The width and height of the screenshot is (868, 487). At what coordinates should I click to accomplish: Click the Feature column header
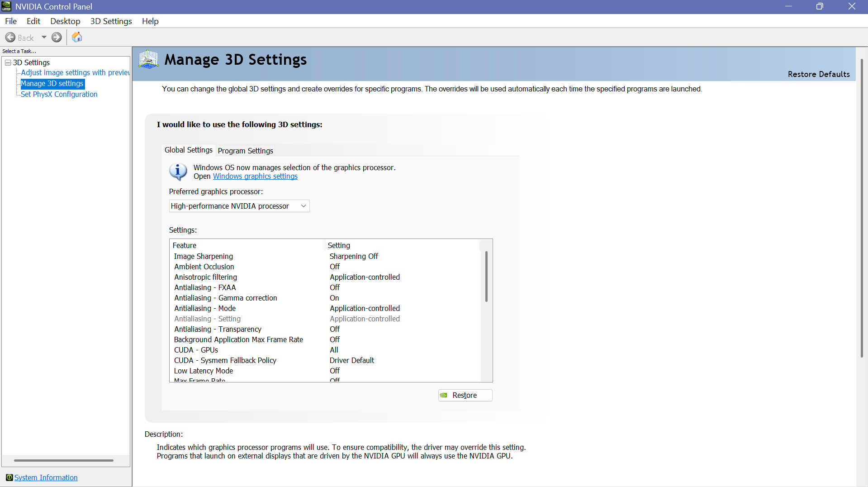[x=247, y=245]
